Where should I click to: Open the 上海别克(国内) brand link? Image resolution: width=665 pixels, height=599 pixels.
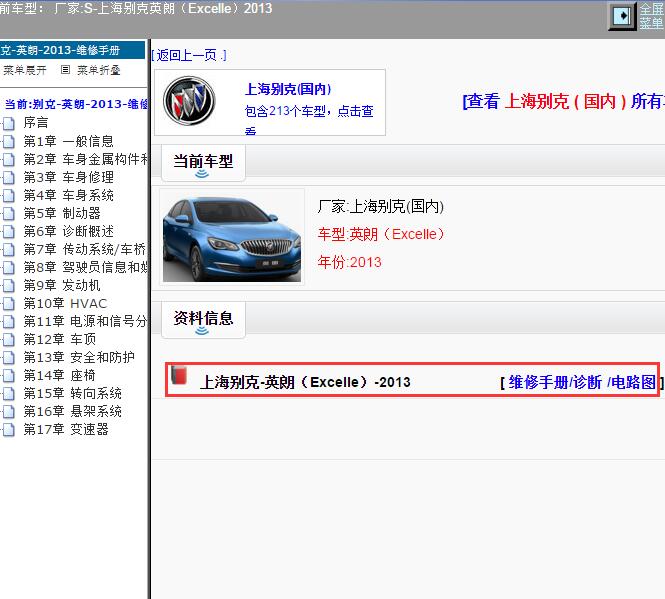click(x=288, y=89)
